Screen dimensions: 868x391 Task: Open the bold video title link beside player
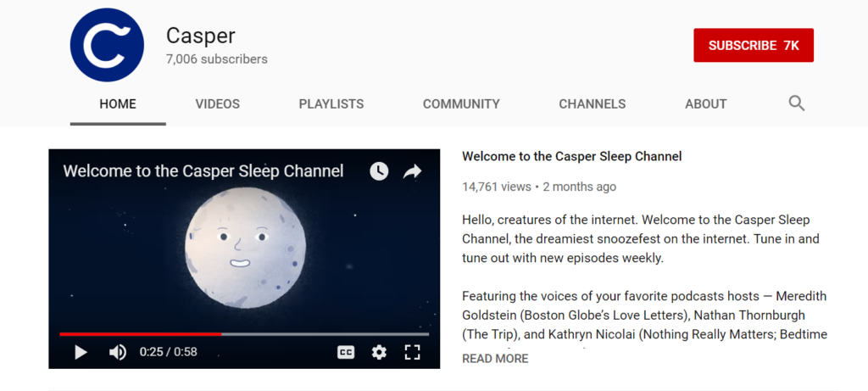coord(572,157)
